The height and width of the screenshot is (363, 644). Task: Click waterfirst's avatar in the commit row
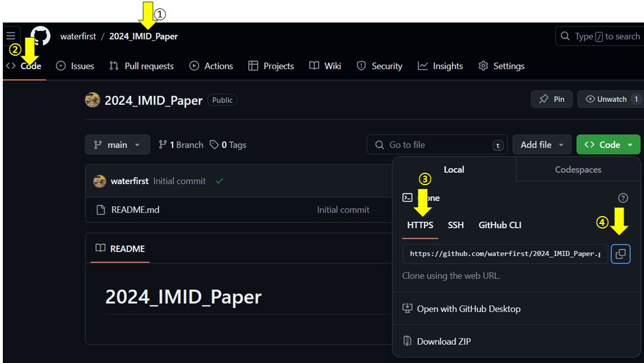click(x=100, y=181)
